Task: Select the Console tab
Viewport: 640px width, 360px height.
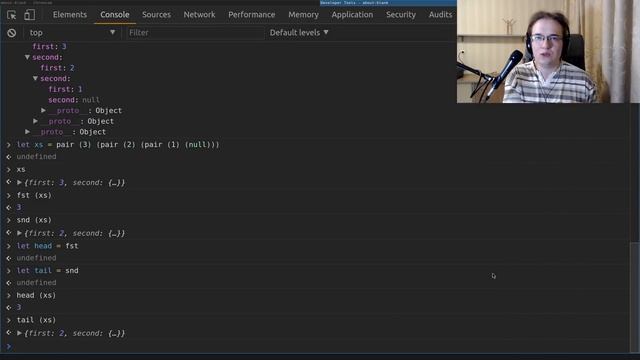Action: [115, 15]
